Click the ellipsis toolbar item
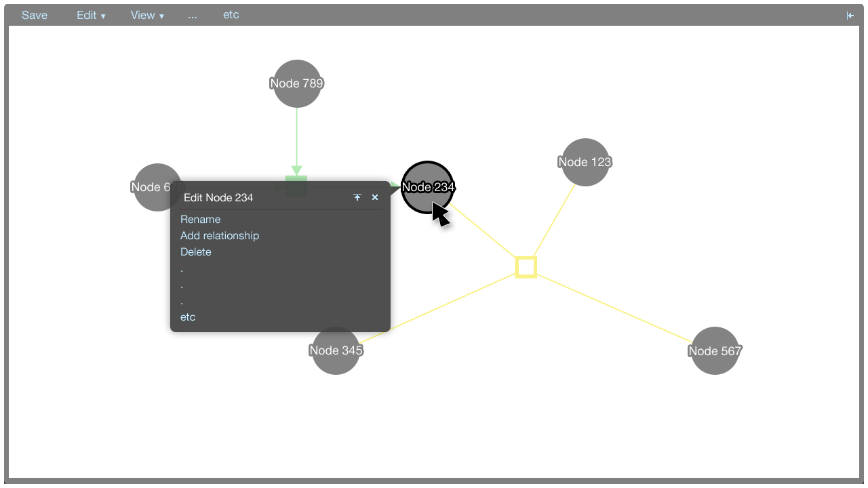The image size is (868, 488). (193, 15)
